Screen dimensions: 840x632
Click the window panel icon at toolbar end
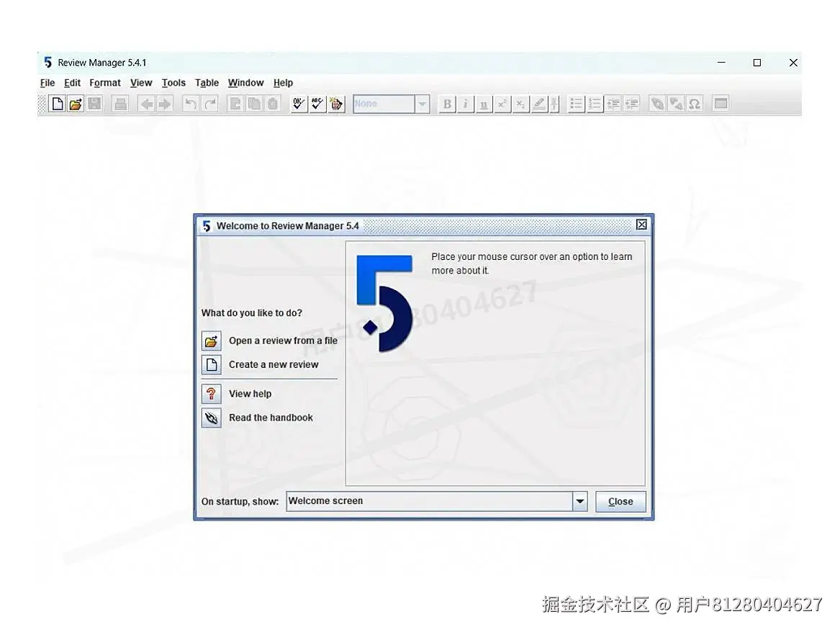[x=721, y=104]
